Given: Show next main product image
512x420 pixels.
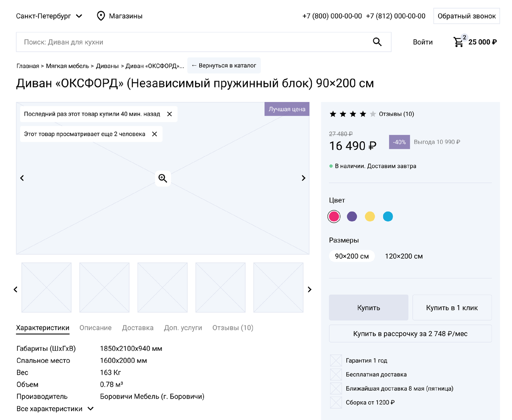Looking at the screenshot, I should click(x=303, y=178).
